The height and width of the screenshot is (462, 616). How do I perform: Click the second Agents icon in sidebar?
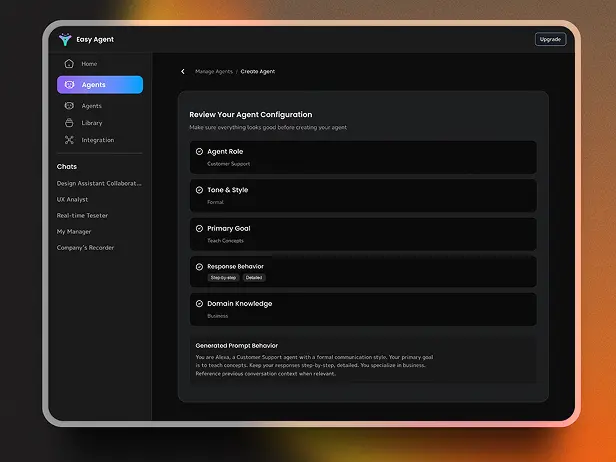point(69,106)
